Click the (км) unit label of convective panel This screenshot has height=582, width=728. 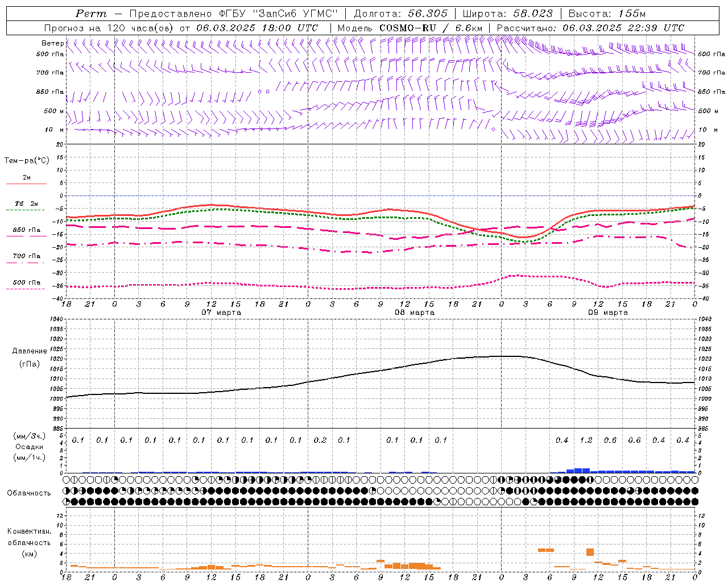click(x=29, y=554)
